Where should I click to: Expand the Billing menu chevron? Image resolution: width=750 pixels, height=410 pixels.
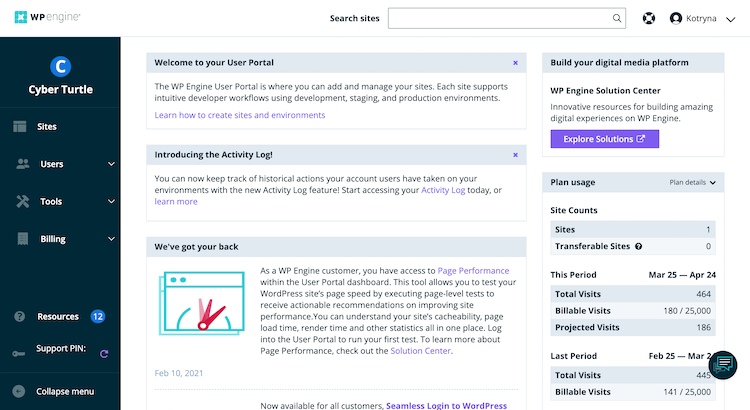pos(111,239)
